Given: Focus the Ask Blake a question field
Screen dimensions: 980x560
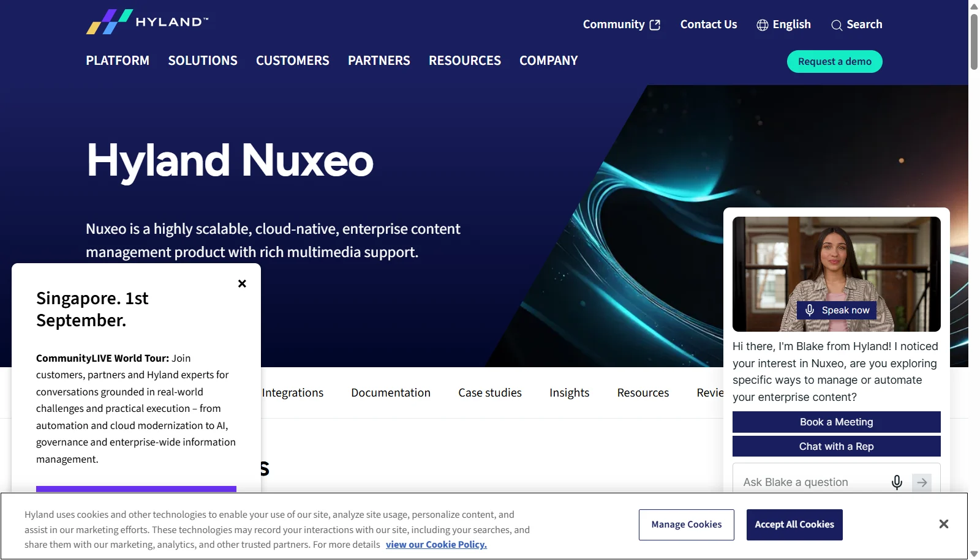Looking at the screenshot, I should click(812, 482).
